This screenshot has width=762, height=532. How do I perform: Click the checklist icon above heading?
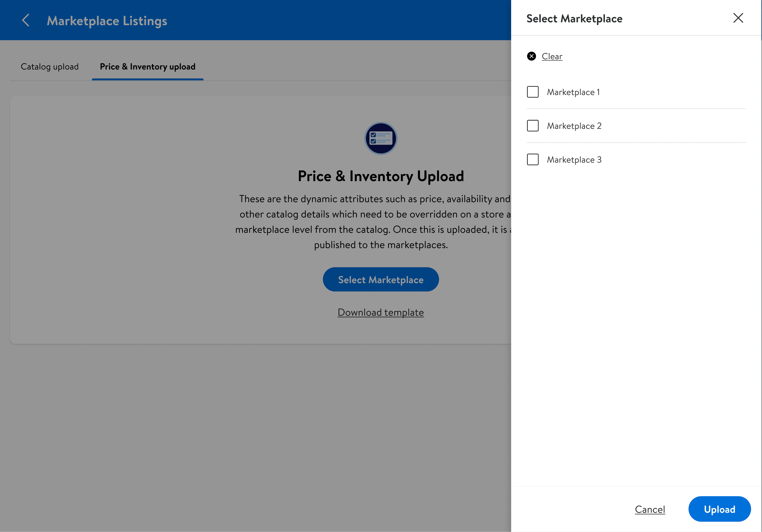click(381, 138)
